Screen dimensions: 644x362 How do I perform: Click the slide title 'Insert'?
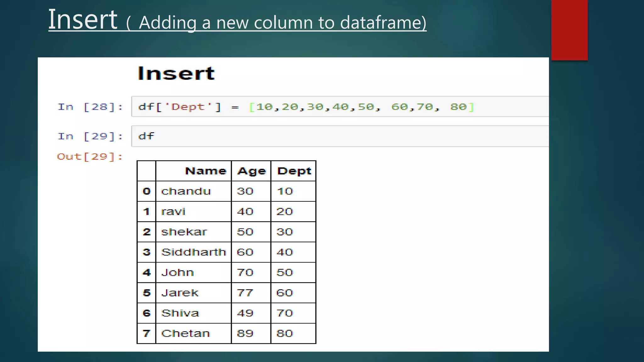tap(83, 19)
